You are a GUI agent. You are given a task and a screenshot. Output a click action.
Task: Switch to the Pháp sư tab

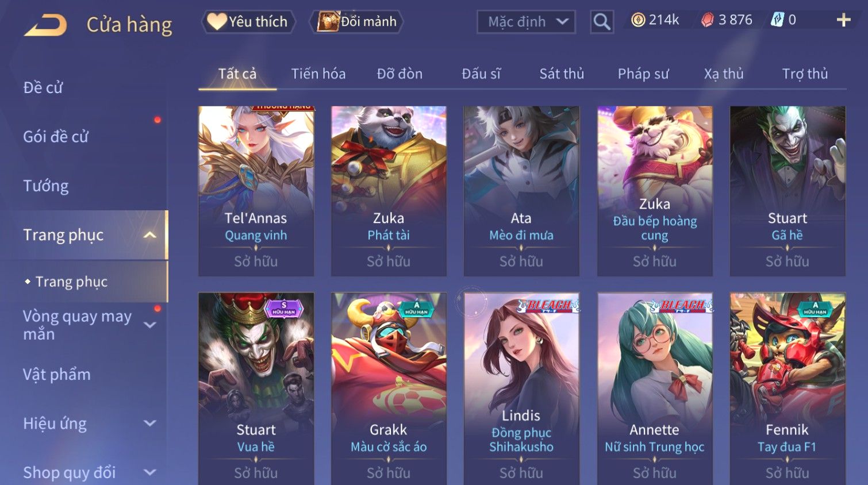(643, 74)
